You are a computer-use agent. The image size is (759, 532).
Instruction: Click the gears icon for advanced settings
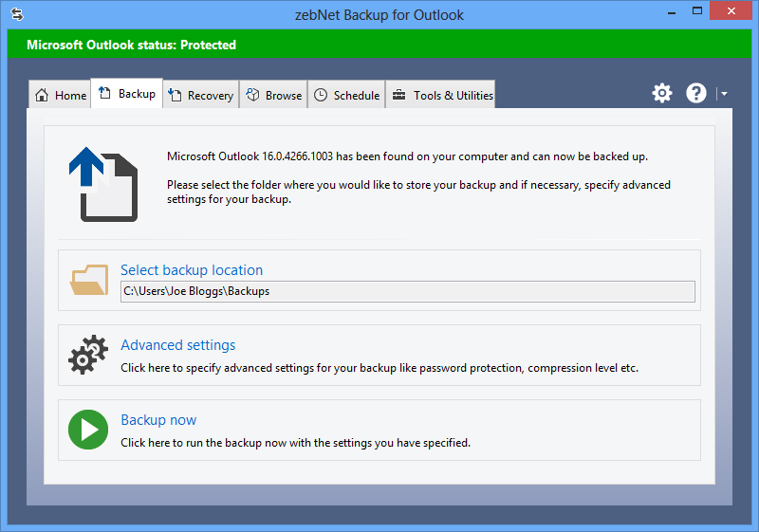87,355
